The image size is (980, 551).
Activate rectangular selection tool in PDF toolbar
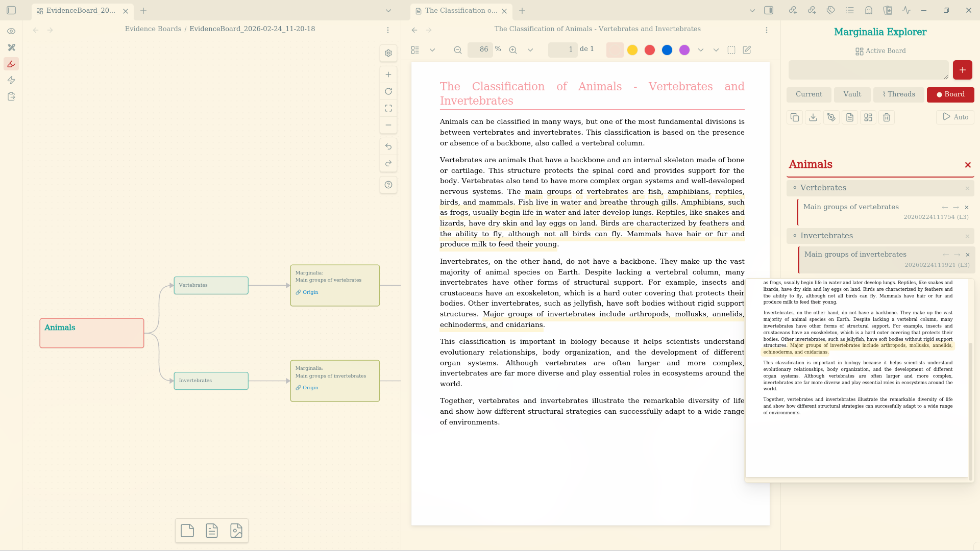(x=731, y=50)
